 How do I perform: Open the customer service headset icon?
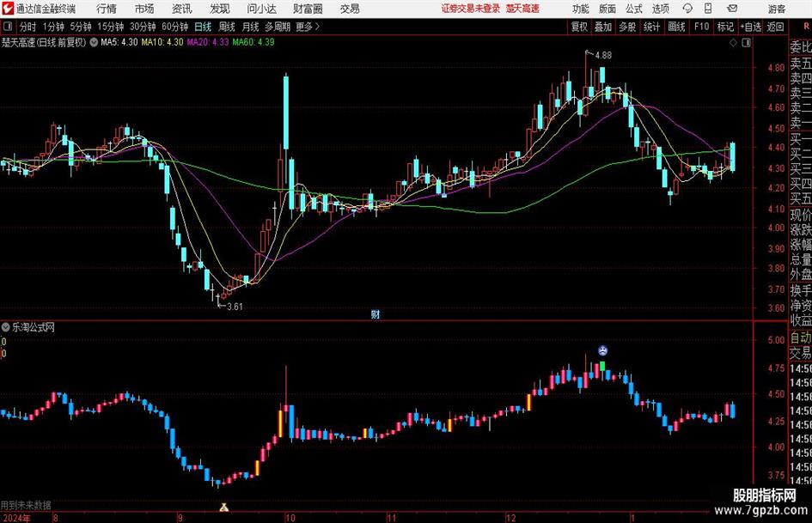(x=687, y=9)
